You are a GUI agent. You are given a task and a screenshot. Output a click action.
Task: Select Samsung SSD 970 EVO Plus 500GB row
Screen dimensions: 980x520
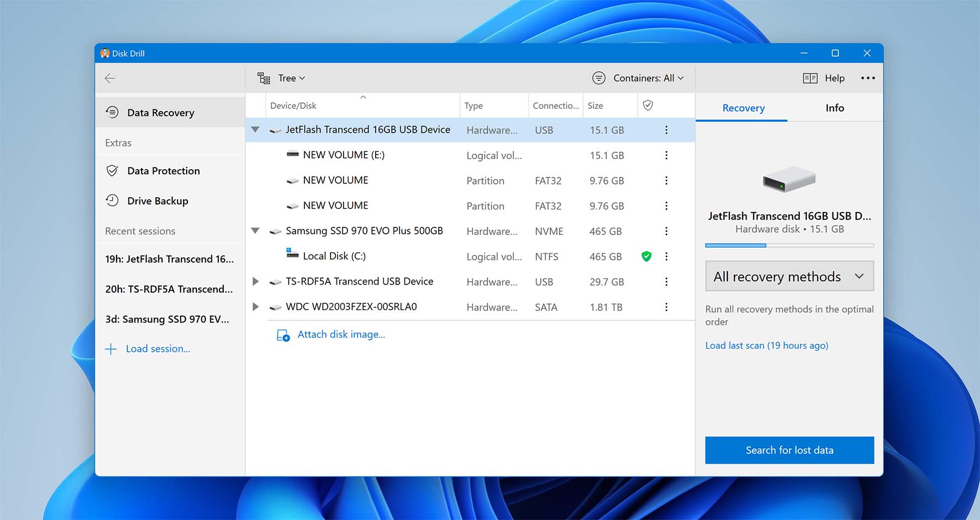pyautogui.click(x=470, y=231)
